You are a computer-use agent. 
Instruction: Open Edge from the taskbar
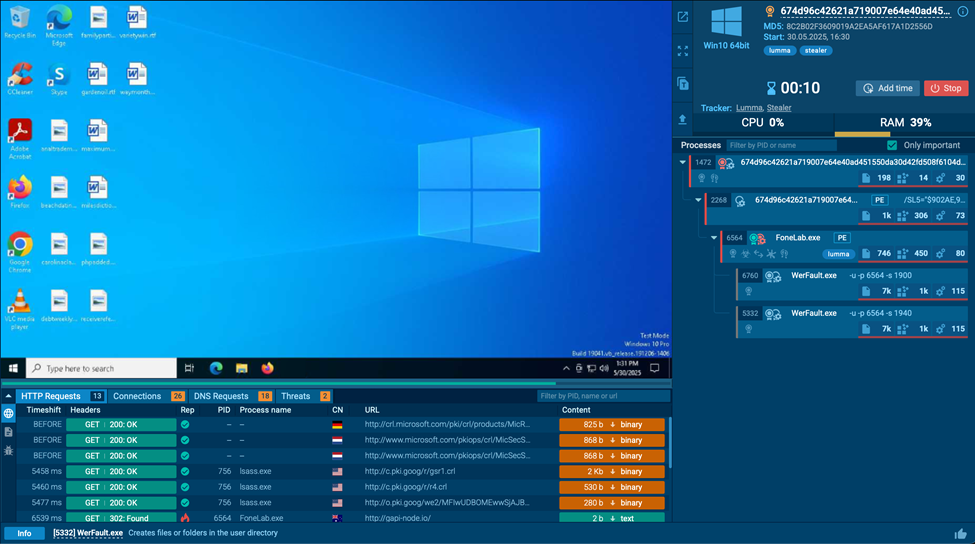coord(216,368)
